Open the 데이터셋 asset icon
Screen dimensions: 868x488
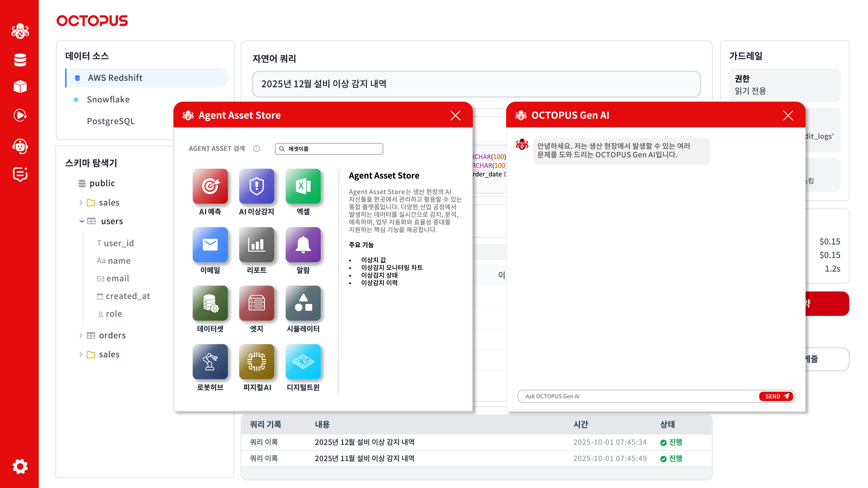pyautogui.click(x=210, y=303)
